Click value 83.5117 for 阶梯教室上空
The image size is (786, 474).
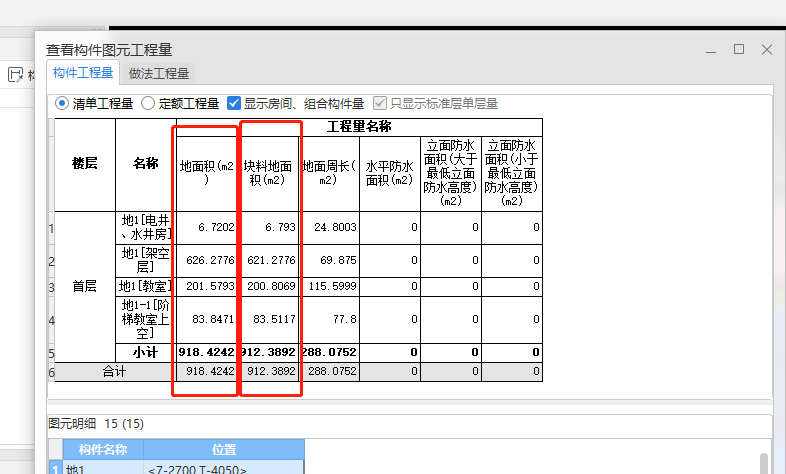click(x=268, y=320)
